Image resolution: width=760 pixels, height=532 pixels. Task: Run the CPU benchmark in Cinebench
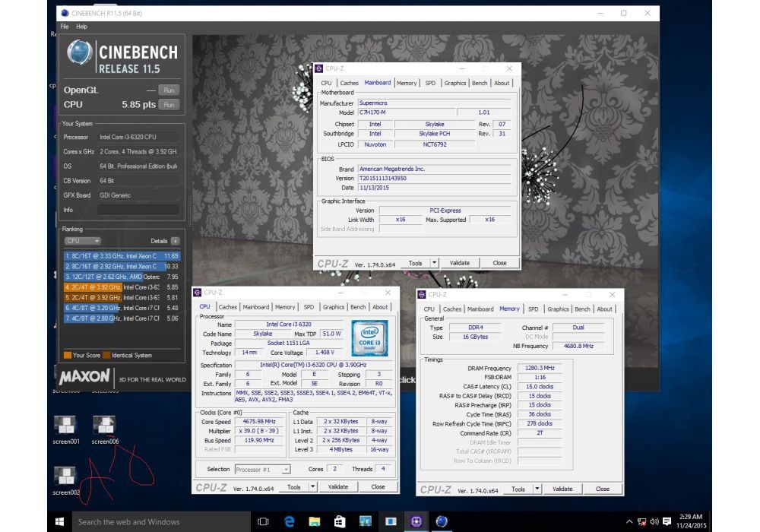tap(169, 105)
